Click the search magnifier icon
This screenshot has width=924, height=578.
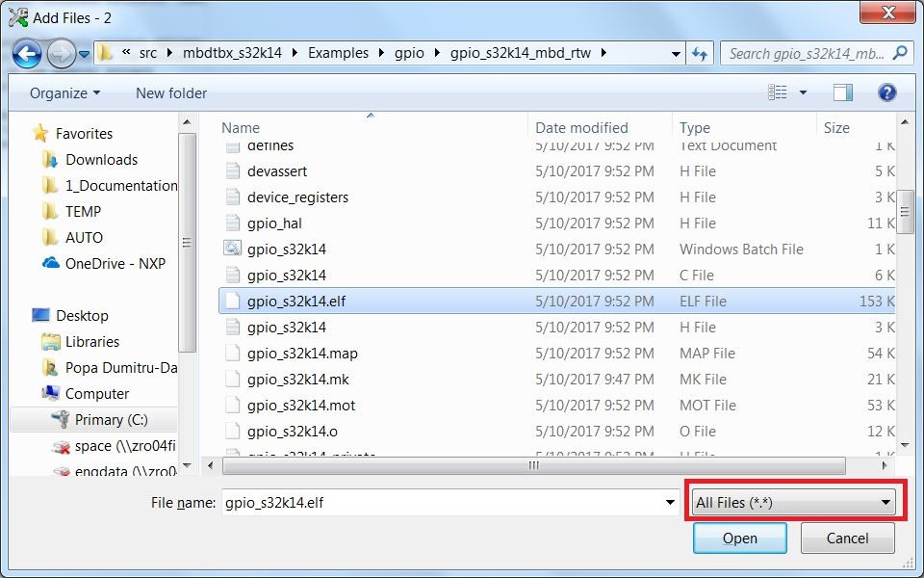click(900, 53)
